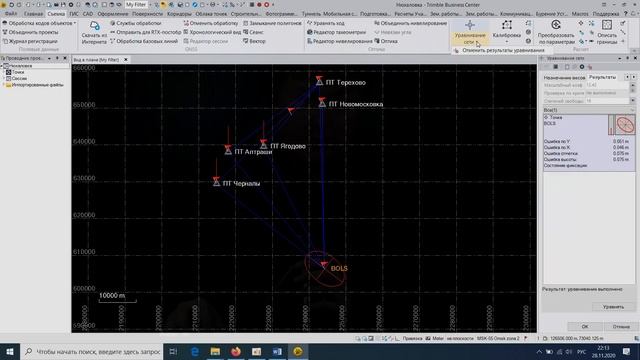This screenshot has width=640, height=360.
Task: Click Уравнять ход
Action: coord(326,23)
